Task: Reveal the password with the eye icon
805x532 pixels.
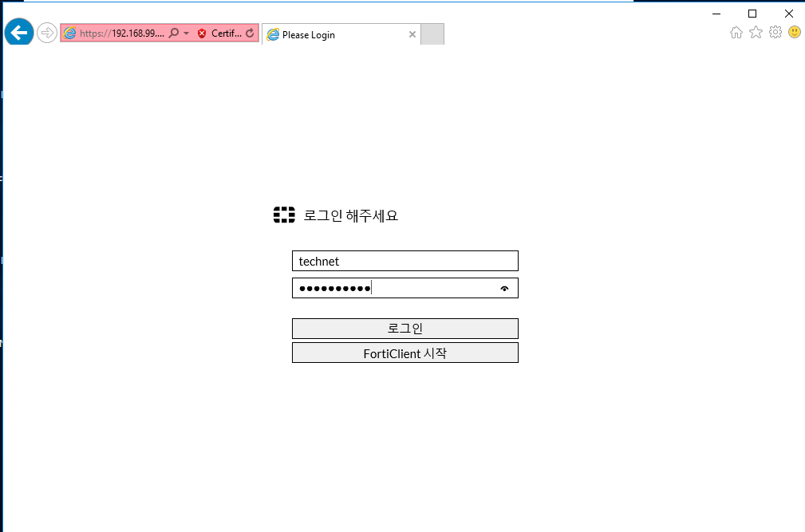Action: [x=505, y=289]
